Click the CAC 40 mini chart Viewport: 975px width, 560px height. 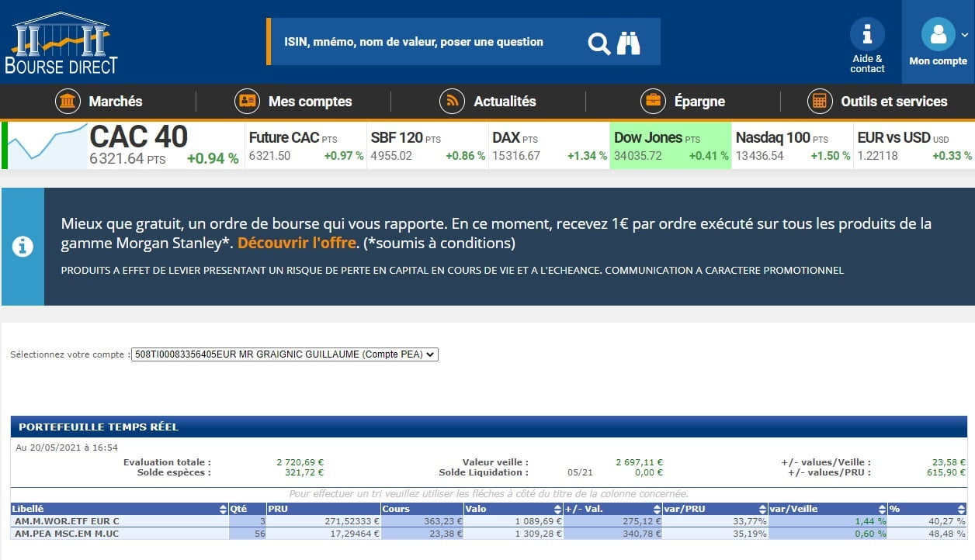point(47,145)
